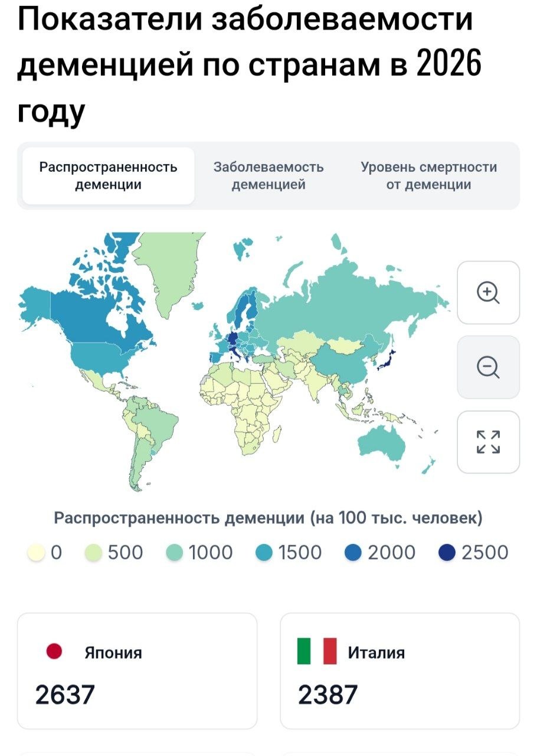
Task: Click the zoom in magnifier icon
Action: (x=488, y=293)
